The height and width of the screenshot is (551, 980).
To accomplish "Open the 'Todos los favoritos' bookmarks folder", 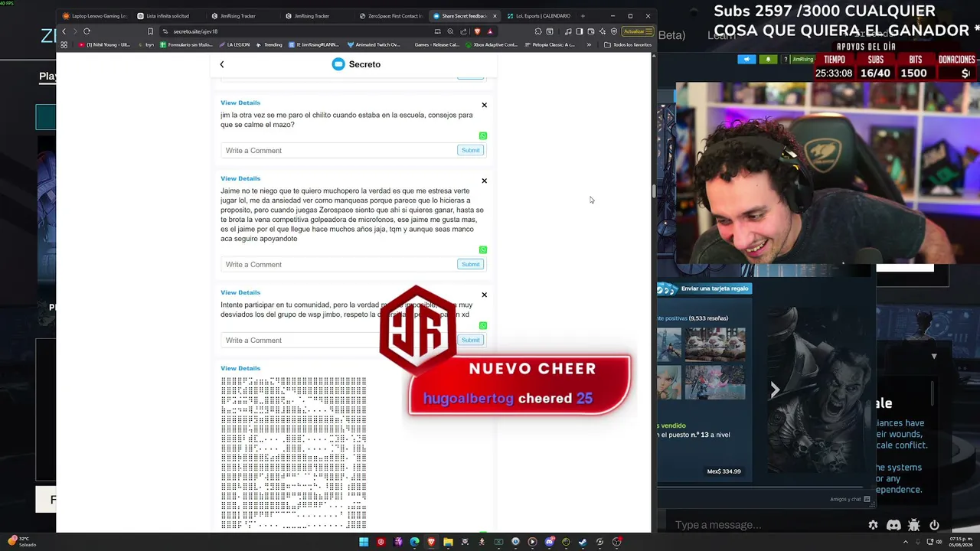I will pos(628,44).
